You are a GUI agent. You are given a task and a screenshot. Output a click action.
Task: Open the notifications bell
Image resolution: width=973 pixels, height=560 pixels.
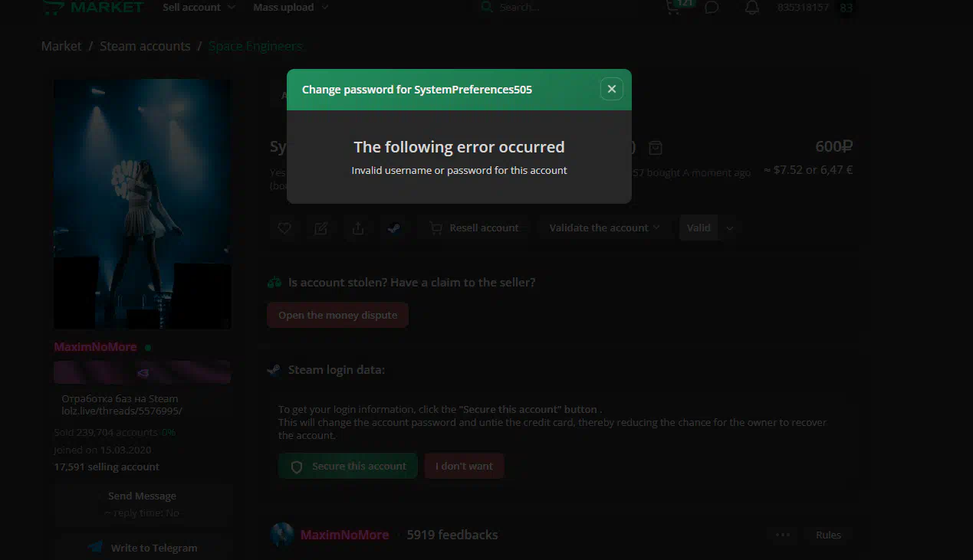pos(752,8)
